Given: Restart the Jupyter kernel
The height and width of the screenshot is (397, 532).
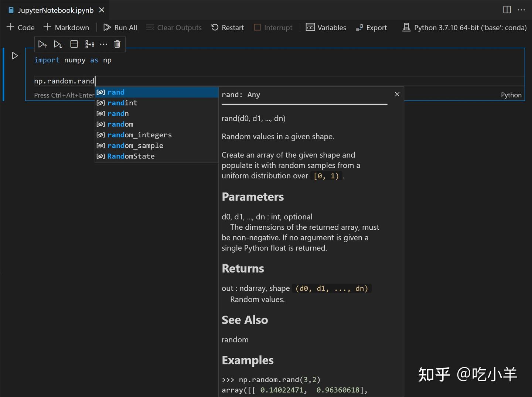Looking at the screenshot, I should click(x=227, y=27).
